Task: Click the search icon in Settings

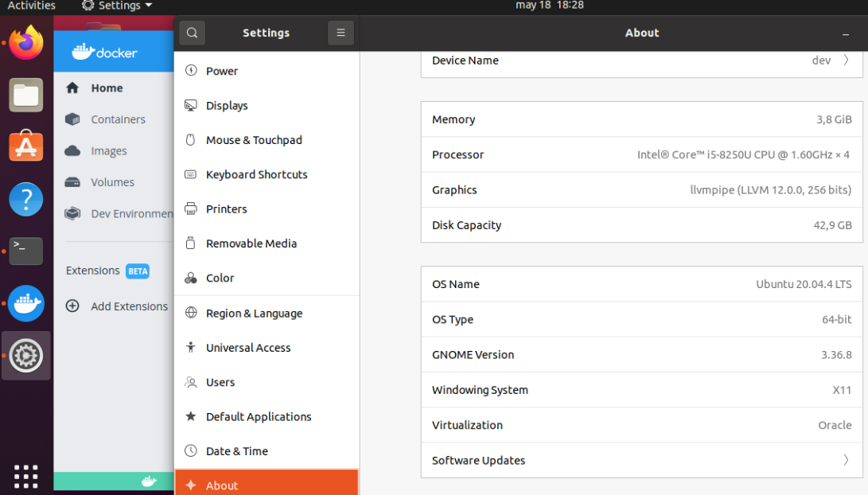Action: pos(192,33)
